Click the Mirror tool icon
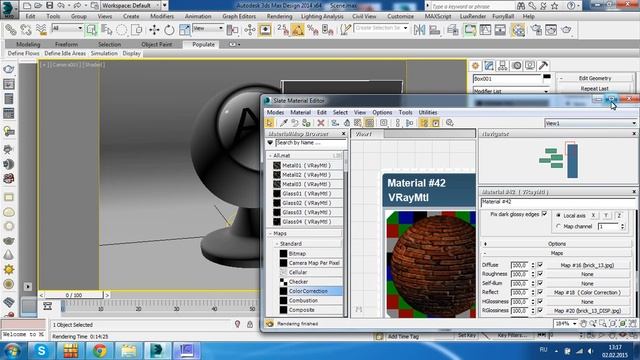Image resolution: width=640 pixels, height=360 pixels. coord(419,30)
